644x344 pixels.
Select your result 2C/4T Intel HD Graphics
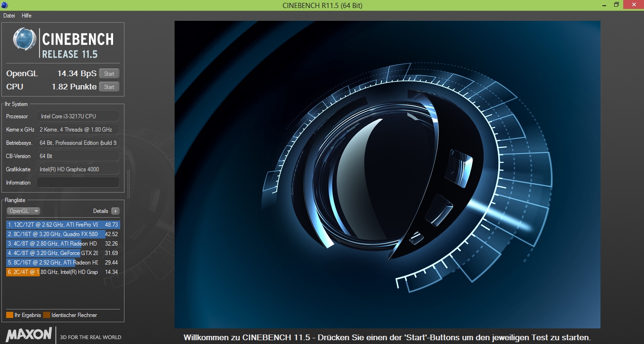63,272
